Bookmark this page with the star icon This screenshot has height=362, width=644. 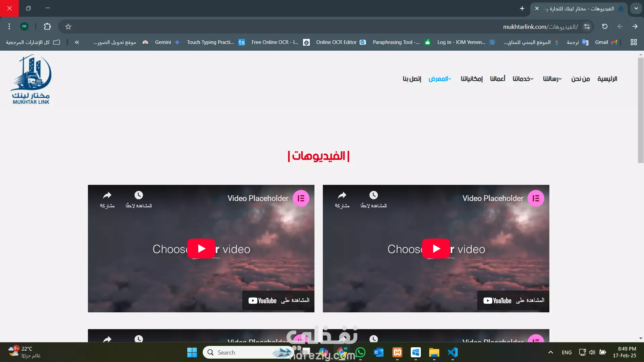point(68,27)
